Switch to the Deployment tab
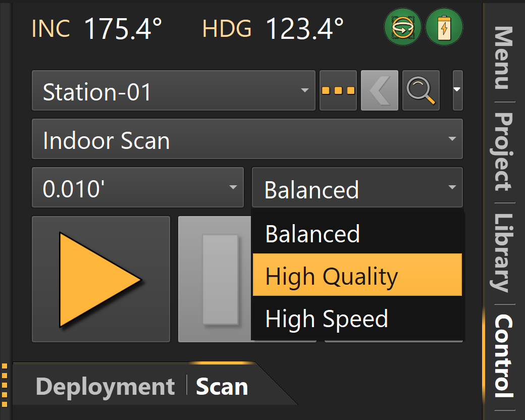Viewport: 525px width, 420px height. (105, 387)
